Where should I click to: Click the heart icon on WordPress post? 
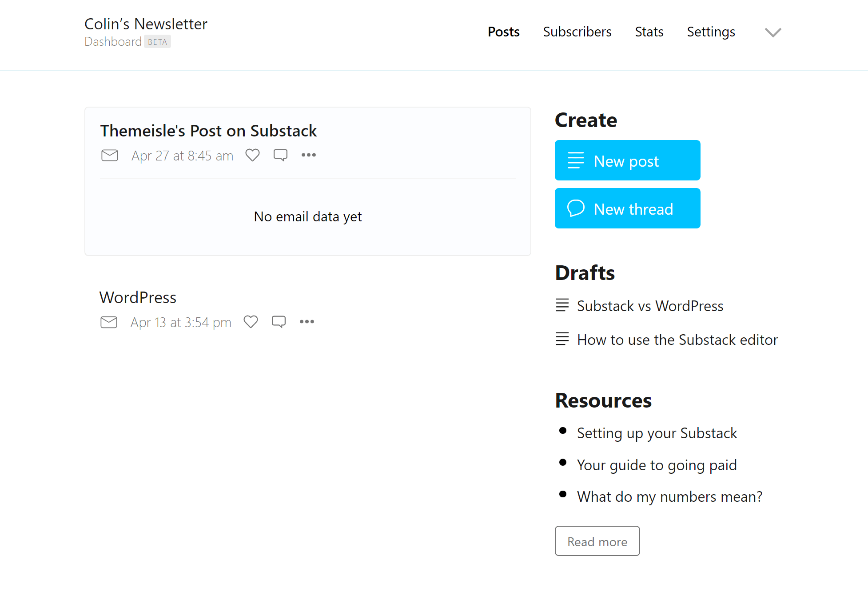pos(251,322)
